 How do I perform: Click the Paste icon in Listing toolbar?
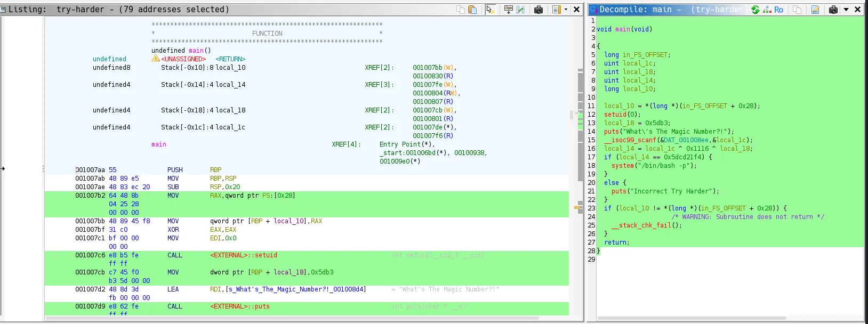[472, 10]
